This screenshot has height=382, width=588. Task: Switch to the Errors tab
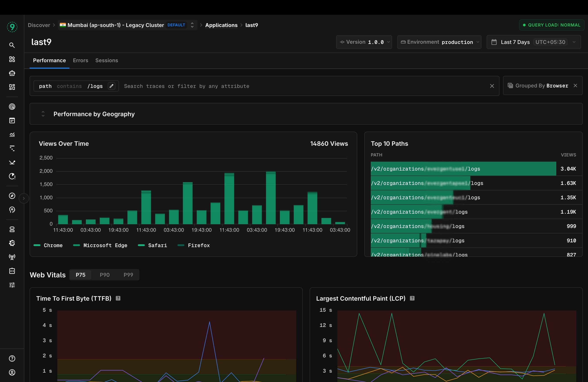[80, 60]
